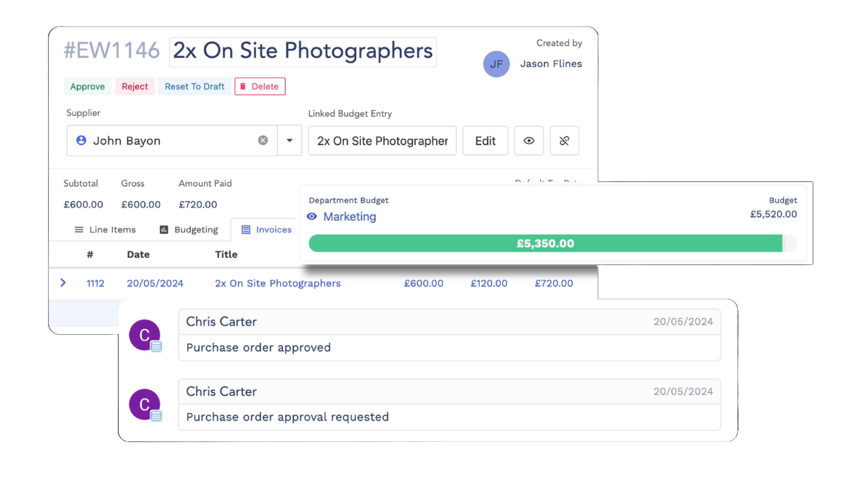The height and width of the screenshot is (488, 868).
Task: Expand invoice row 1112 details
Action: pos(63,283)
